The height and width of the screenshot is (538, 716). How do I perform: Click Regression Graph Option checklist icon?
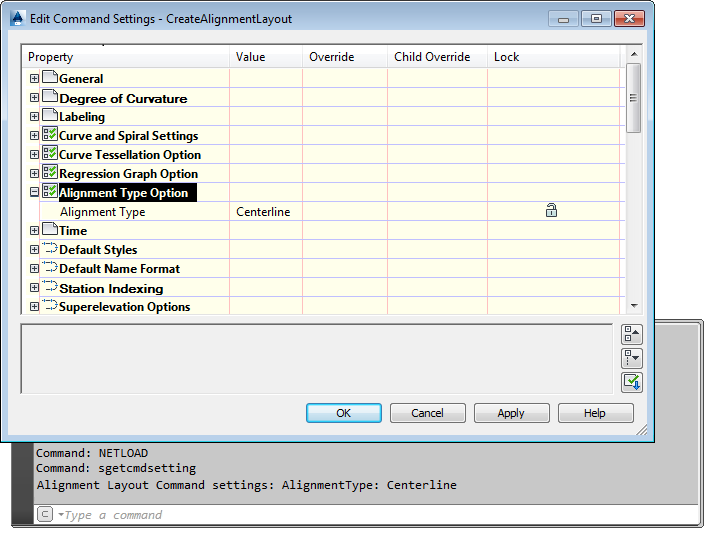click(50, 172)
